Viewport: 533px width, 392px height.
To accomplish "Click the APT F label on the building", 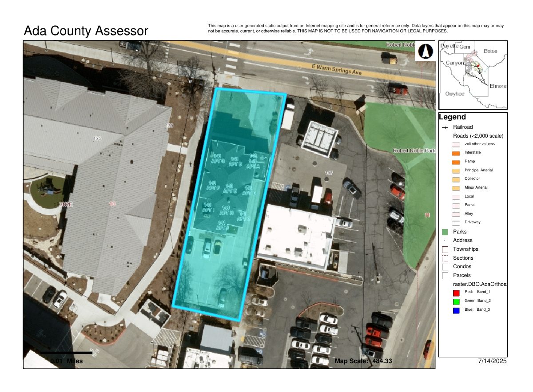I will (x=212, y=188).
